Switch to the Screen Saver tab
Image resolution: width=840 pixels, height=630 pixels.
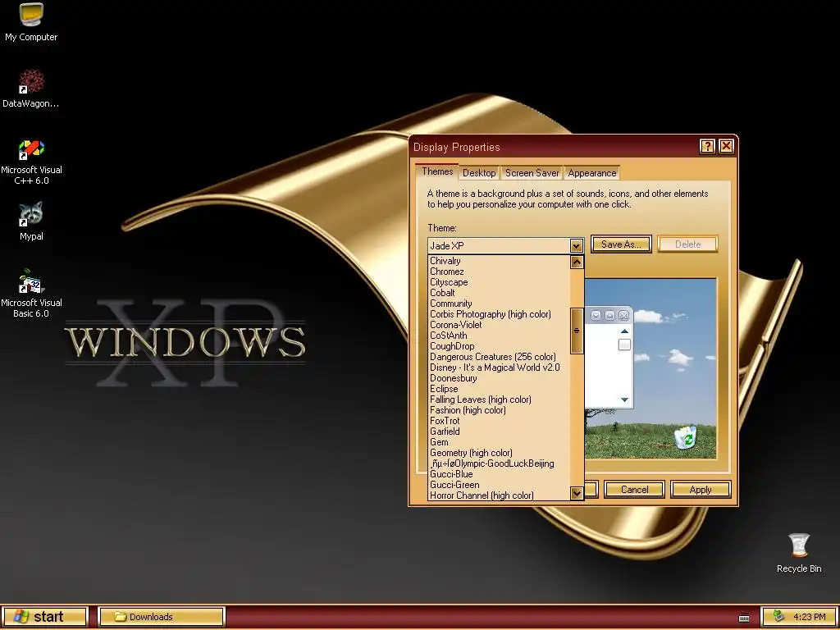pos(532,173)
